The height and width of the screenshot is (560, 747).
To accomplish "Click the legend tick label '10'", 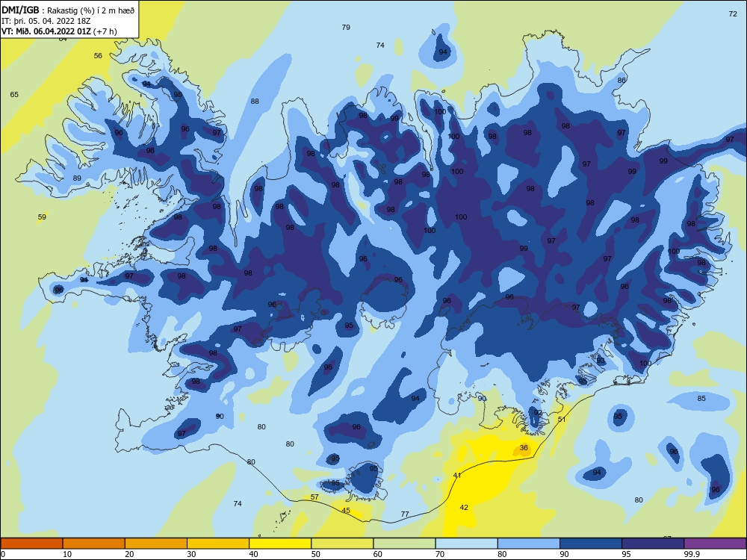I will 67,554.
